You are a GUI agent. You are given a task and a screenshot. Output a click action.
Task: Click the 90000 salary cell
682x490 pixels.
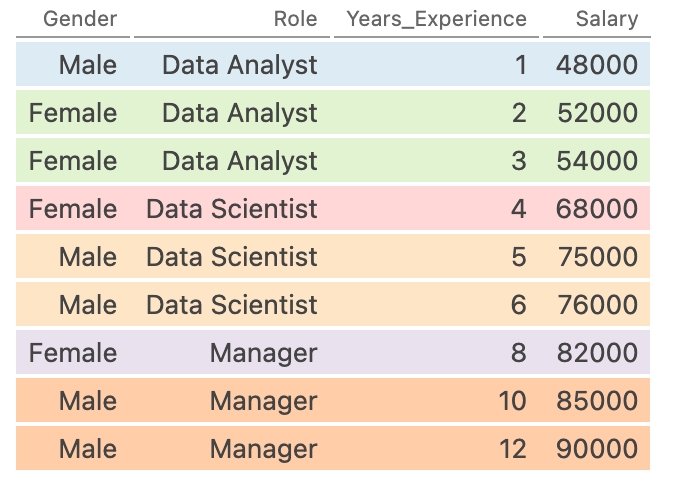[596, 449]
